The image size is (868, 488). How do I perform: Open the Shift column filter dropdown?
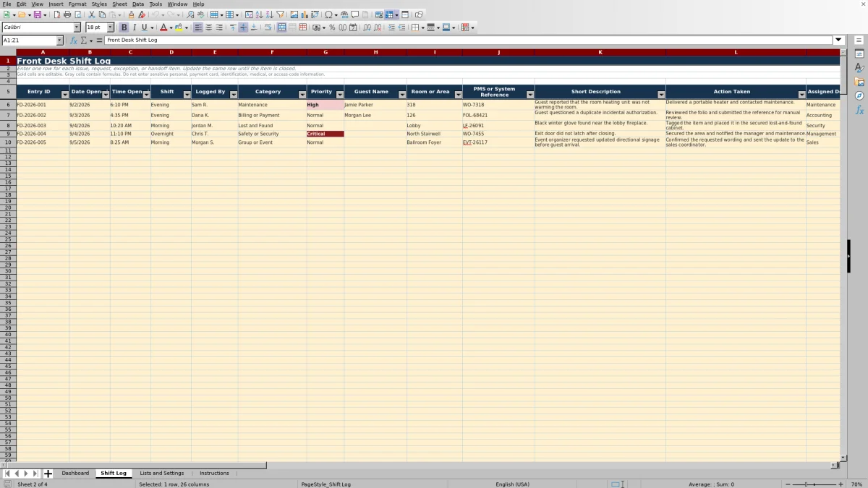[187, 95]
